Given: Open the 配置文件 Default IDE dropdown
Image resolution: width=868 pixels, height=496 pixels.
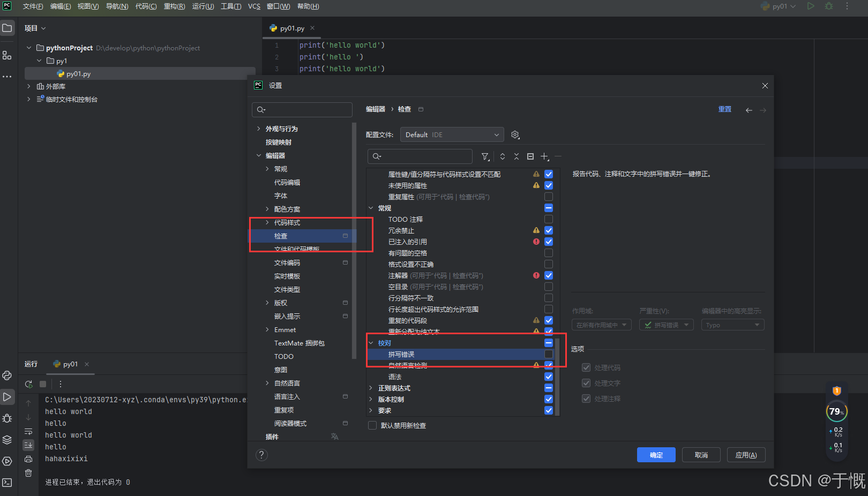Looking at the screenshot, I should (x=452, y=135).
